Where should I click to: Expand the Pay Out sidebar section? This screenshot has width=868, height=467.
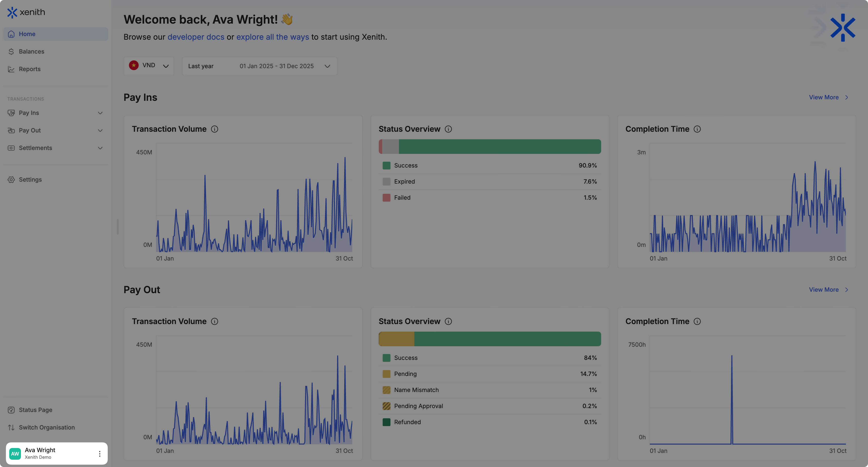coord(56,131)
